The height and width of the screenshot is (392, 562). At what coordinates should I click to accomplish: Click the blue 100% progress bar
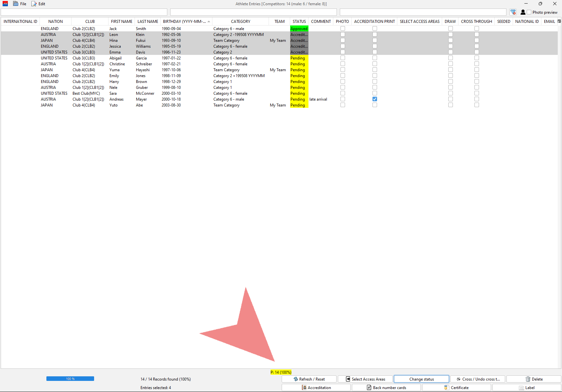70,379
